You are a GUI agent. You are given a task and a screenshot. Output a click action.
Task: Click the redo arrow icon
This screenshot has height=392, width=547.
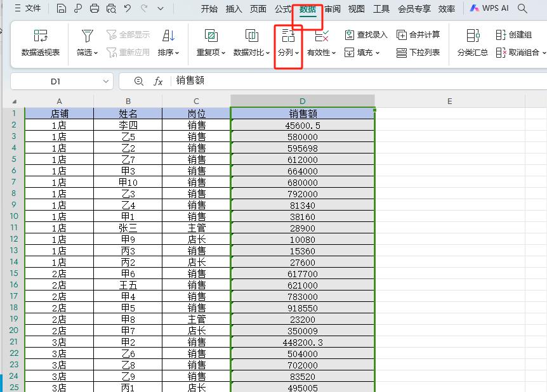144,8
